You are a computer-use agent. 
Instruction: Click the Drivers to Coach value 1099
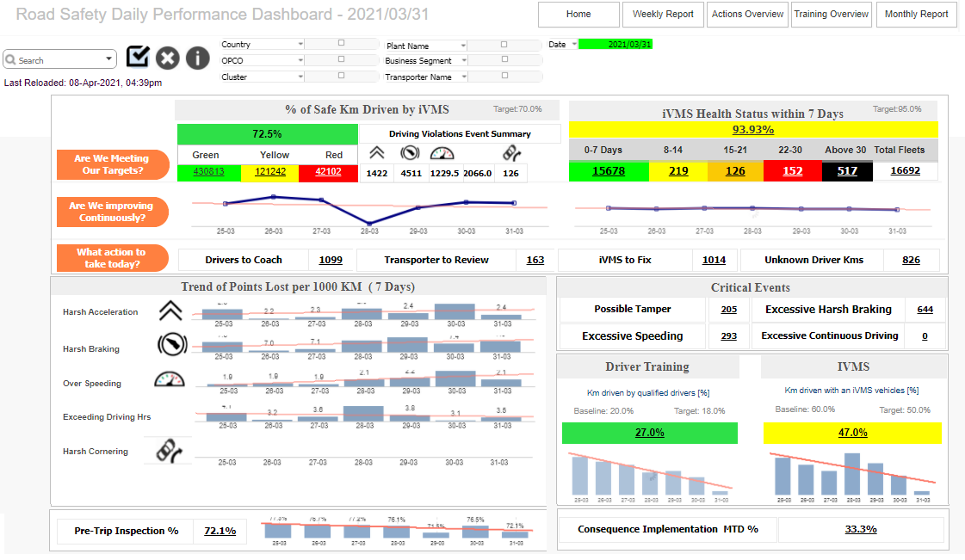(331, 260)
